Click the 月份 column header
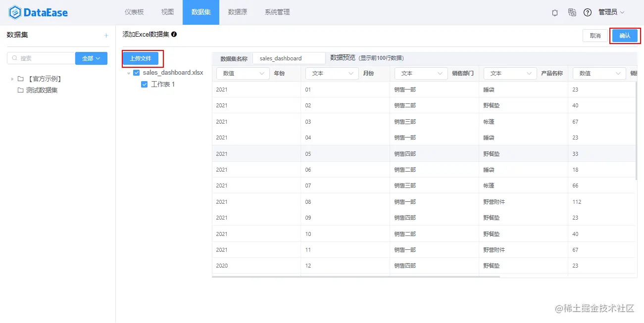 click(368, 73)
